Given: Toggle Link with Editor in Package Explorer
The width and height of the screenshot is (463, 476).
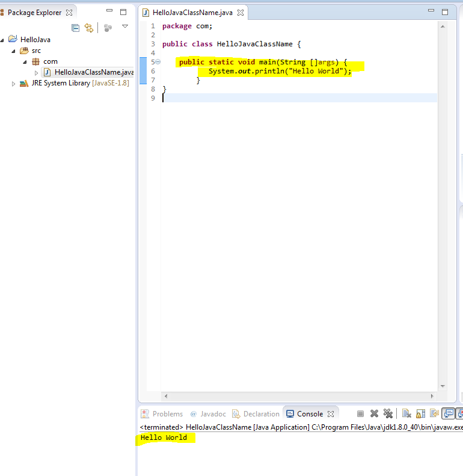Looking at the screenshot, I should click(89, 28).
